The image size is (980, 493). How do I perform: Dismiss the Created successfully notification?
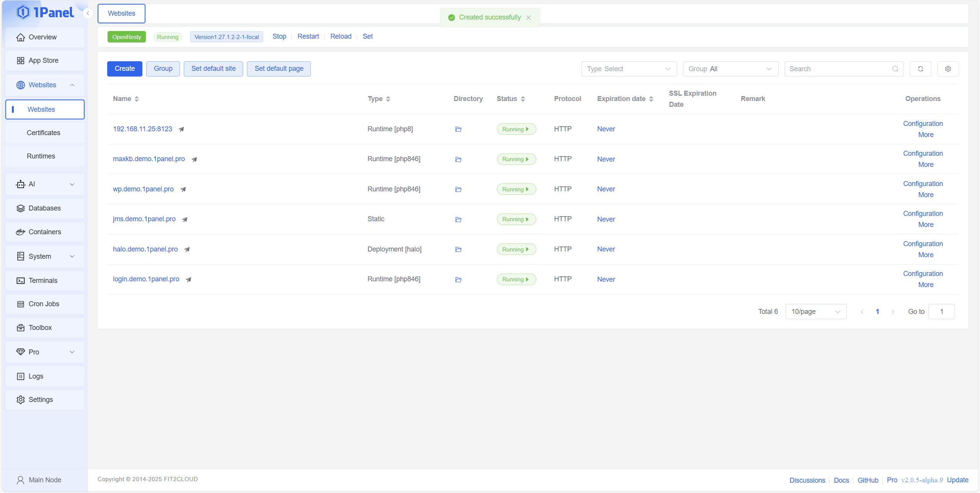pos(528,18)
